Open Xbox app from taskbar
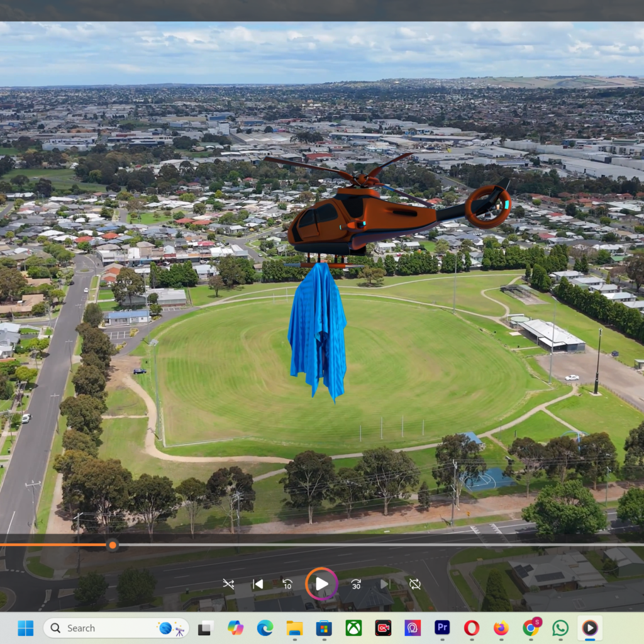644x644 pixels. pos(353,628)
